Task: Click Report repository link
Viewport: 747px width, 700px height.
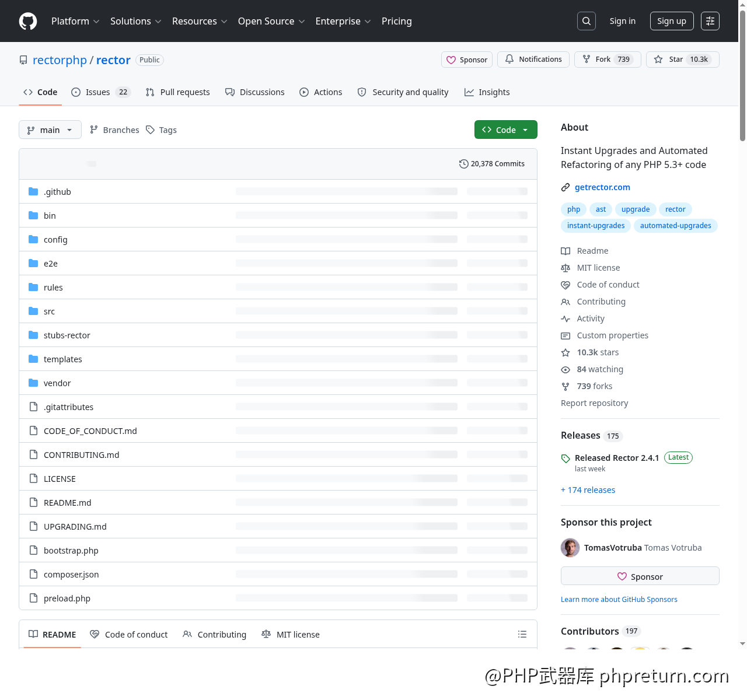Action: 595,403
